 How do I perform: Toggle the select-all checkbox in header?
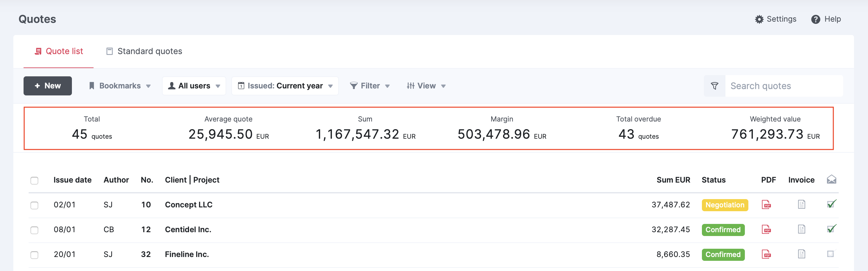point(34,180)
